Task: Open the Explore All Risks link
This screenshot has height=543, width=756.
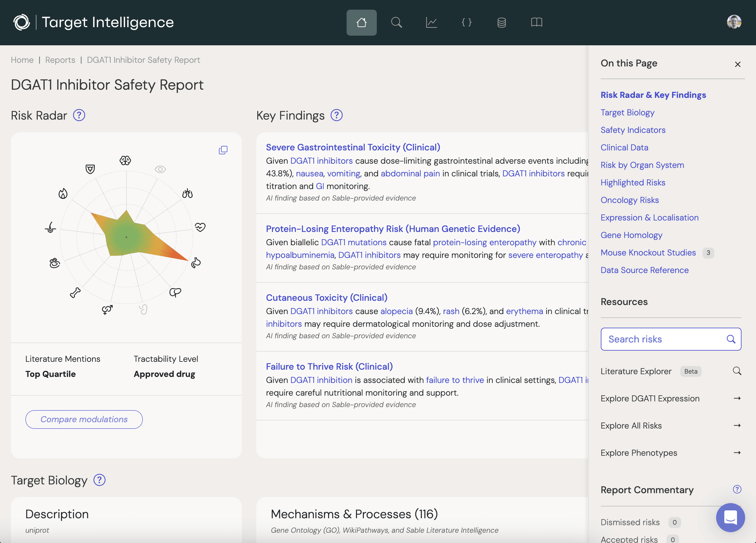Action: click(x=631, y=425)
